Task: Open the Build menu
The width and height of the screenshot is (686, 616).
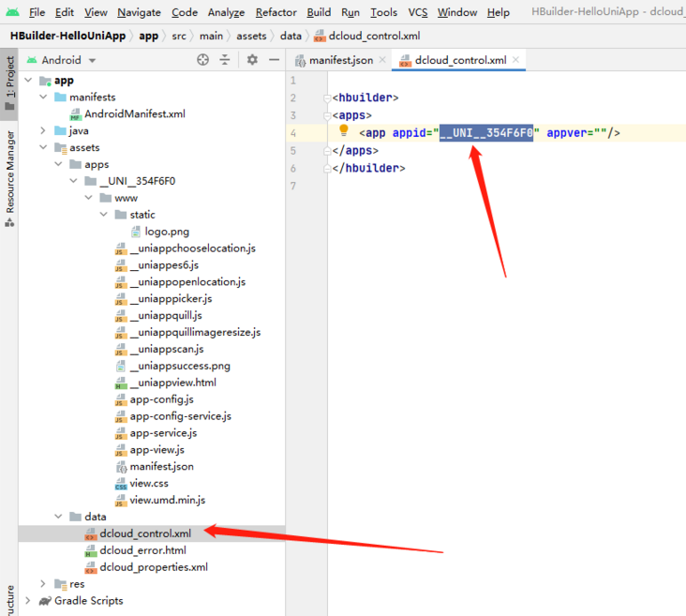Action: coord(319,12)
